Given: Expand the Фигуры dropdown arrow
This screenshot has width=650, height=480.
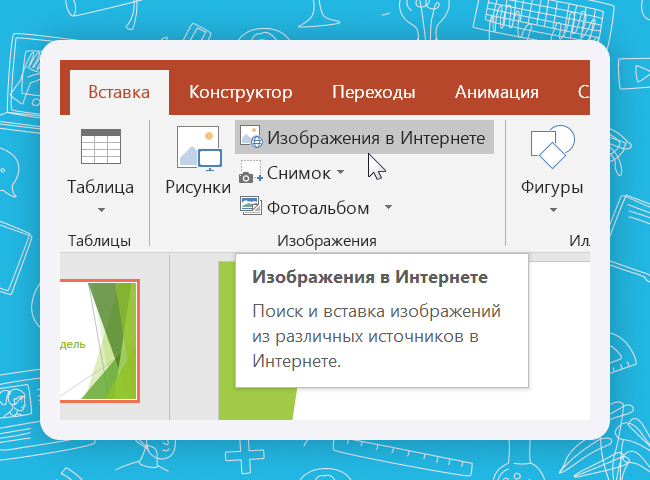Looking at the screenshot, I should (x=553, y=210).
